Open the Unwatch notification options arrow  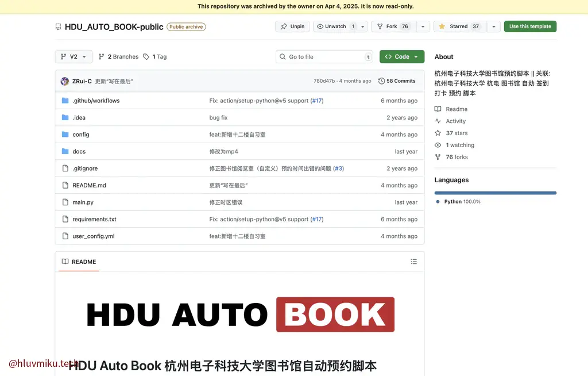pos(363,26)
